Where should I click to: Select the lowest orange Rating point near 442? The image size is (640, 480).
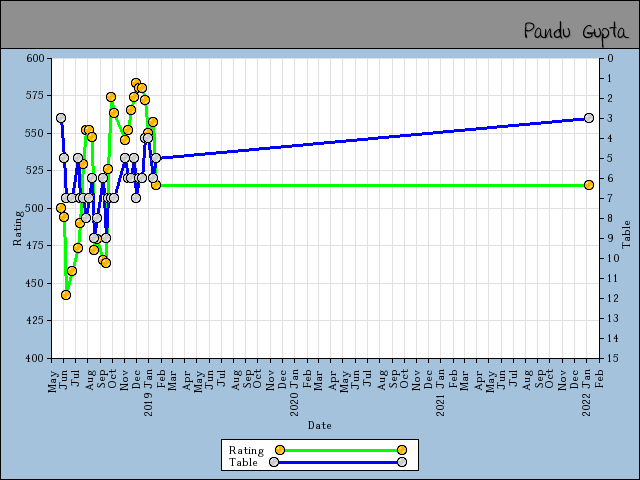[x=66, y=295]
